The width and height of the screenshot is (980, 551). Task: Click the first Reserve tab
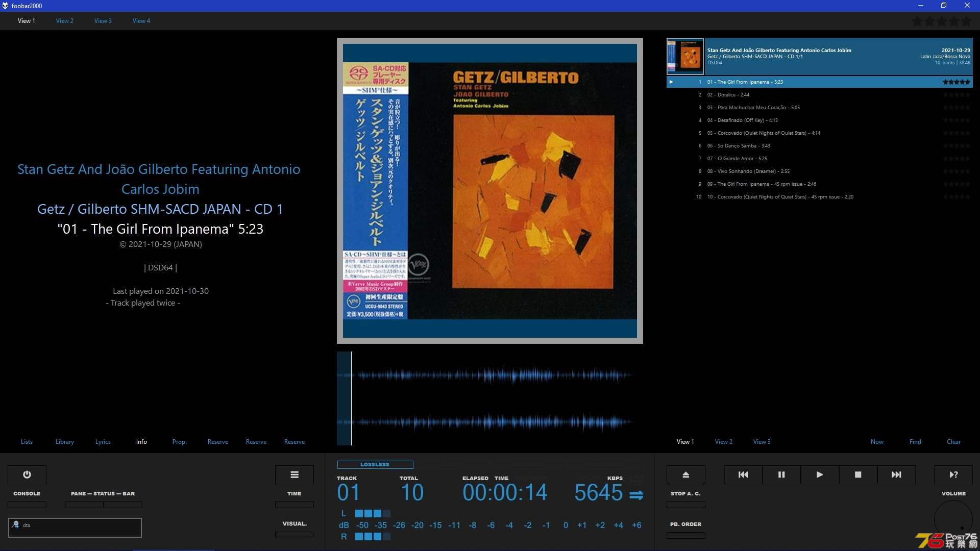coord(218,442)
